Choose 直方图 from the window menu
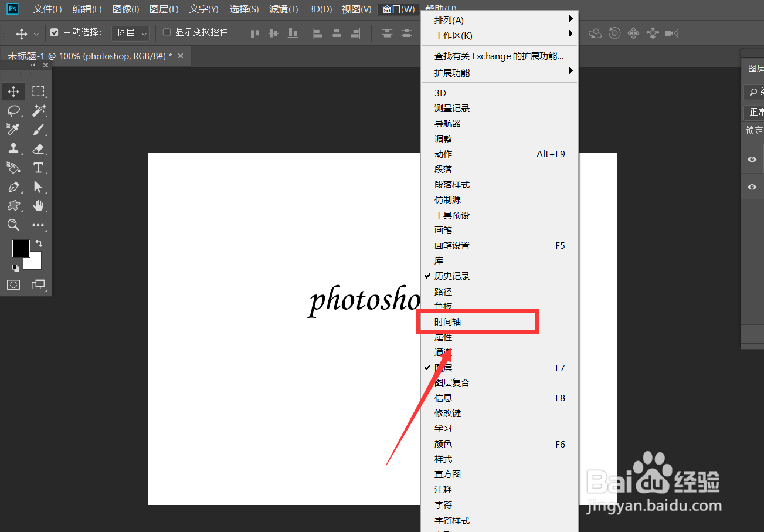 pyautogui.click(x=500, y=475)
